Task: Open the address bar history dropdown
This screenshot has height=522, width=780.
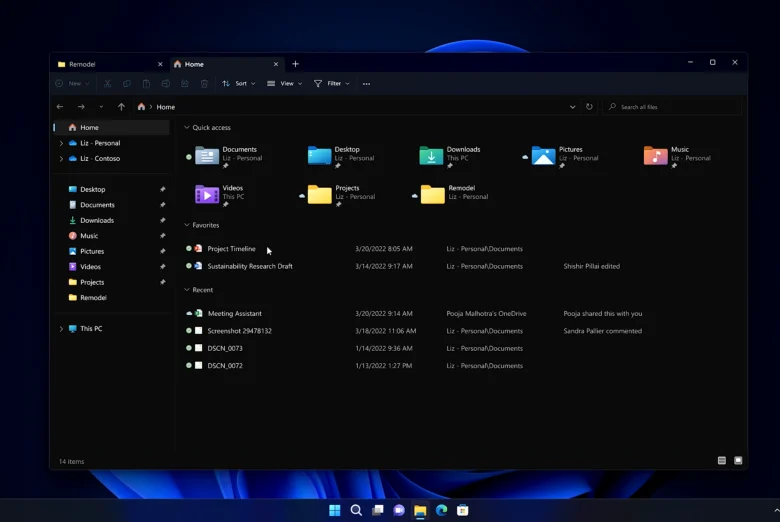Action: coord(572,107)
